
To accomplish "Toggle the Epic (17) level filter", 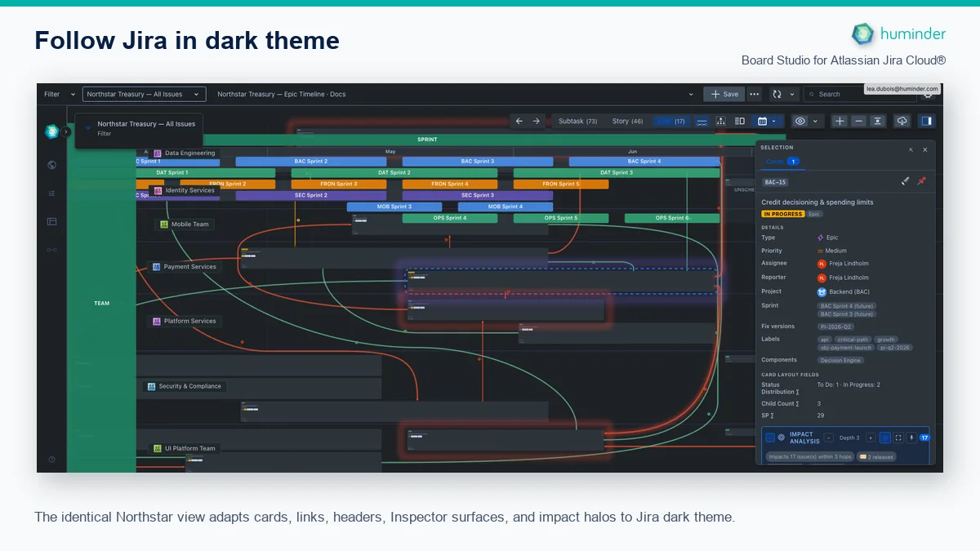I will point(671,121).
